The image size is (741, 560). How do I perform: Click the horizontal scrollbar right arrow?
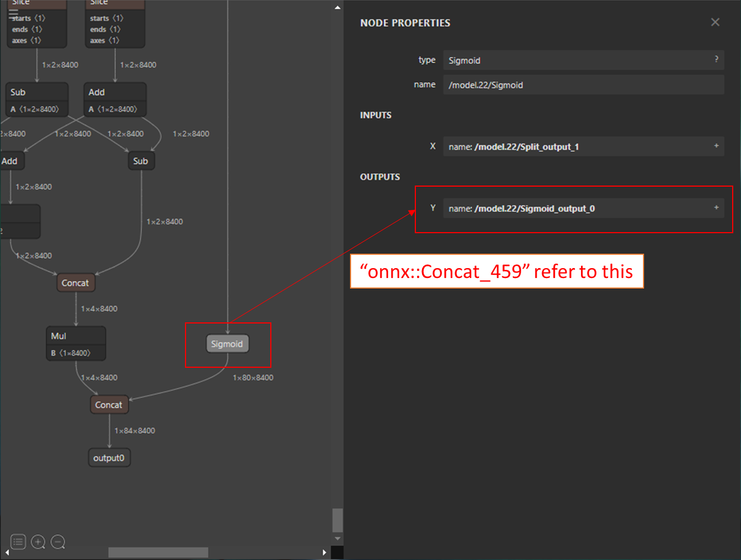325,552
